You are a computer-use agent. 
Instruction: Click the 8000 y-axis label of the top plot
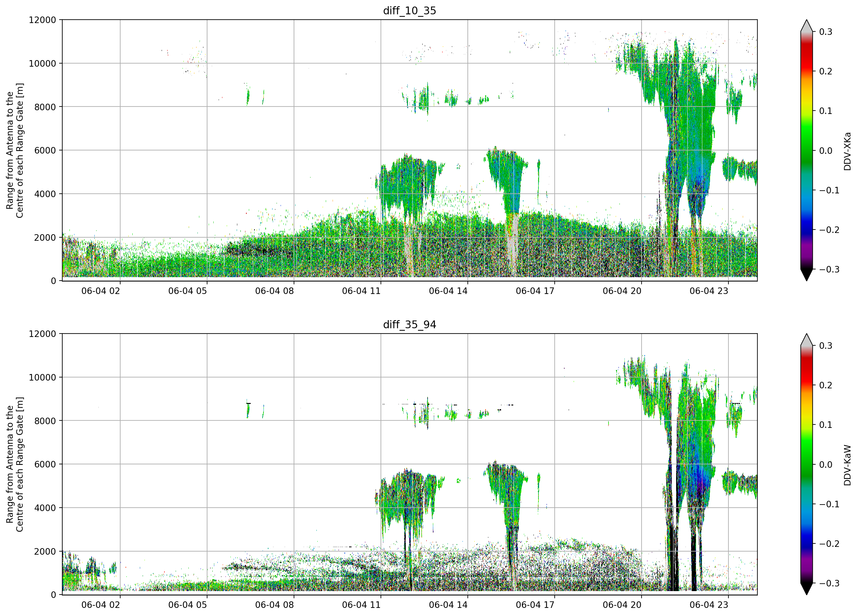45,107
